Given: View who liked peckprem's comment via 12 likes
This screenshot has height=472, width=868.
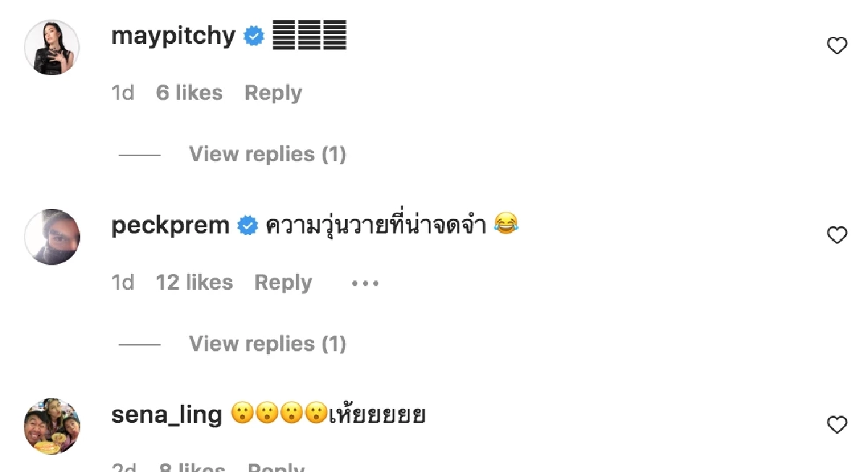Looking at the screenshot, I should pos(195,282).
